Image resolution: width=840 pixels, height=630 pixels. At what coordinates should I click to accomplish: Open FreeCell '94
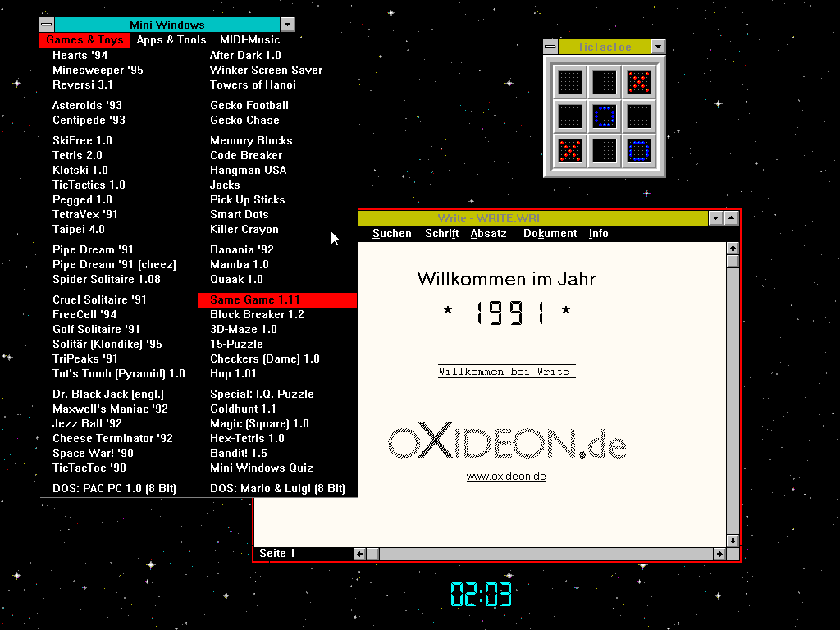84,314
